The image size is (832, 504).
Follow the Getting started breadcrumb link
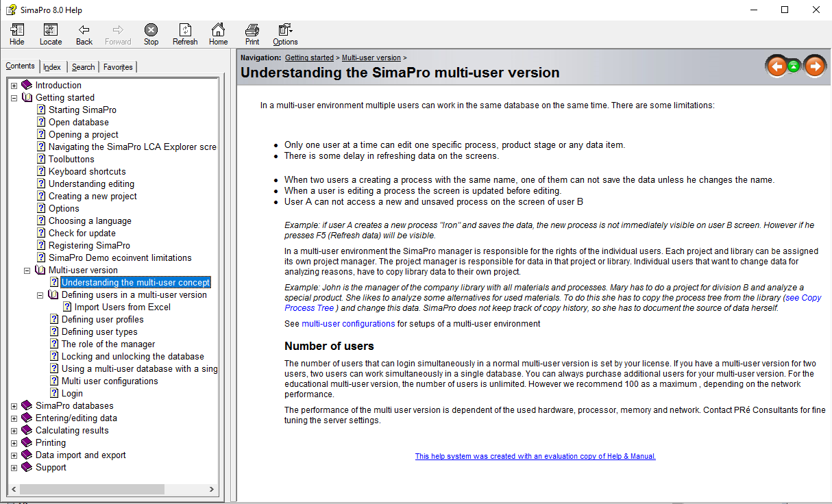[x=309, y=58]
